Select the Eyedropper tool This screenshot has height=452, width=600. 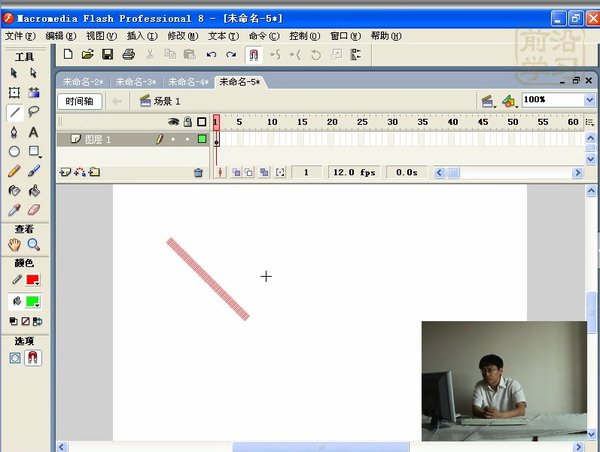click(x=14, y=210)
